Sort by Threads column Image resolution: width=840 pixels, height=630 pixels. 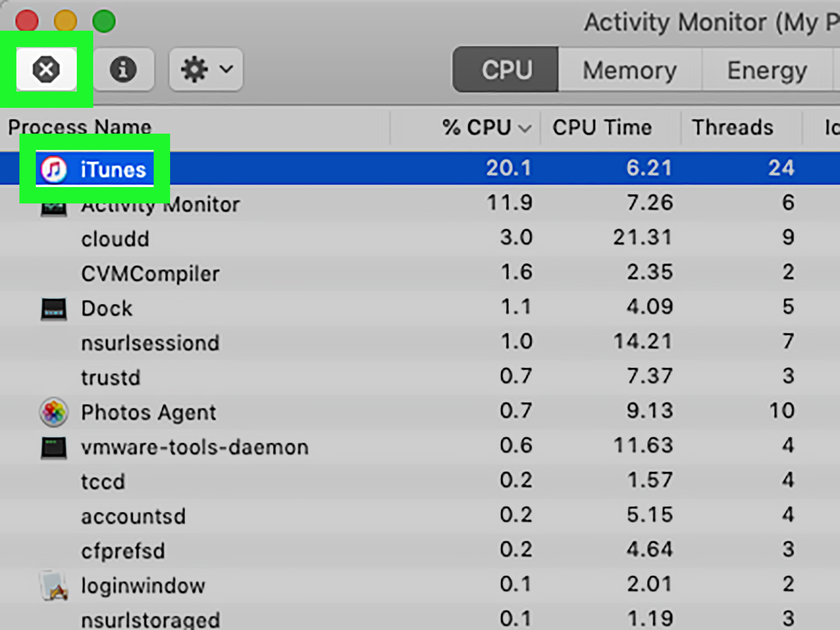[x=733, y=127]
